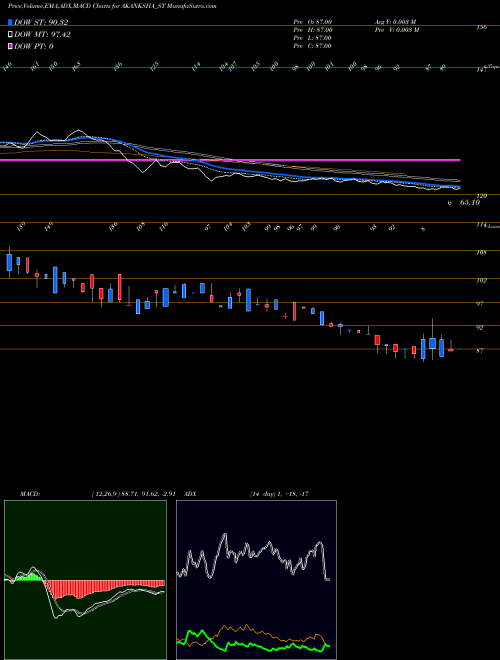Click the MACD panel title label
Viewport: 500px width, 660px height.
click(29, 494)
